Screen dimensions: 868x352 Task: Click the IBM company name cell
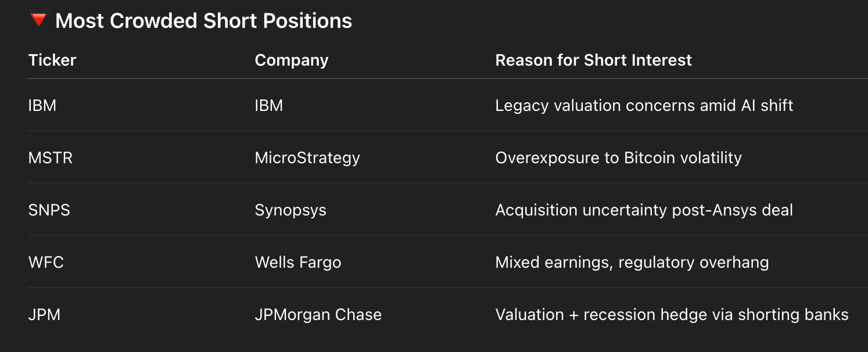[269, 106]
